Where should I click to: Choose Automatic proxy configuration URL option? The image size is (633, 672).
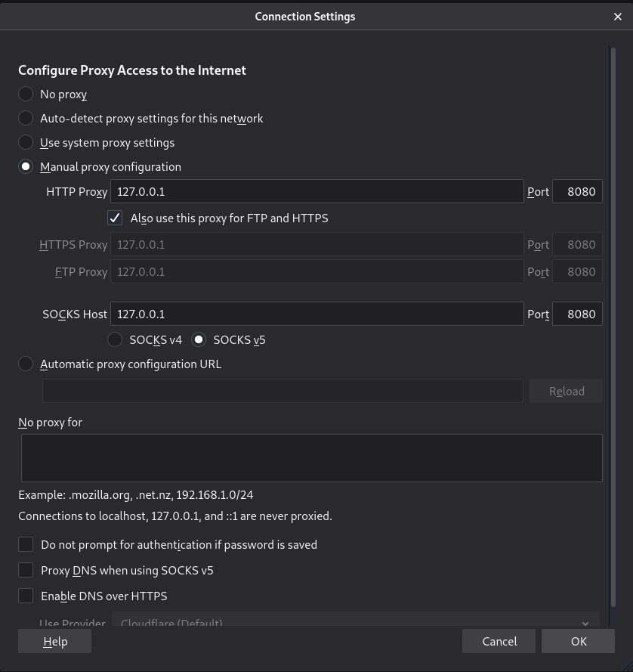26,364
